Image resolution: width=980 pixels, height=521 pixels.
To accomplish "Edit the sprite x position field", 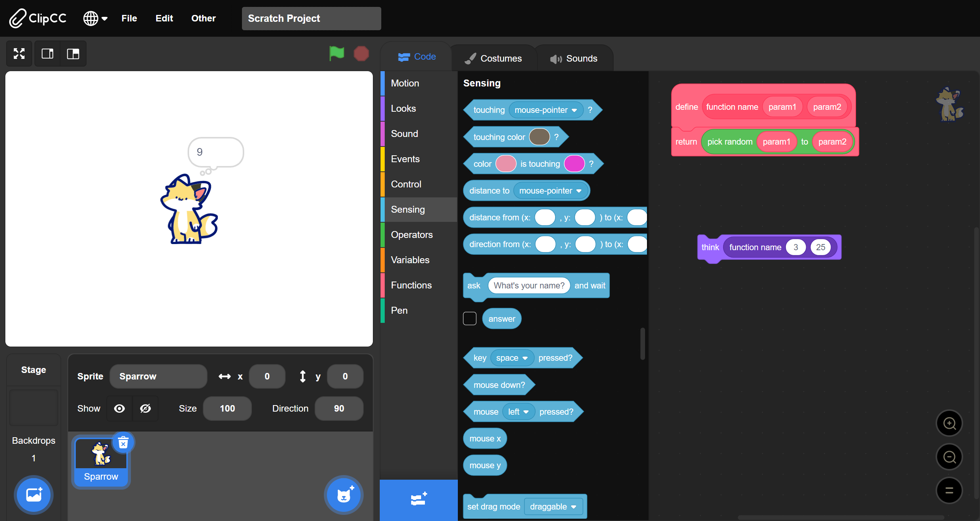I will coord(267,376).
